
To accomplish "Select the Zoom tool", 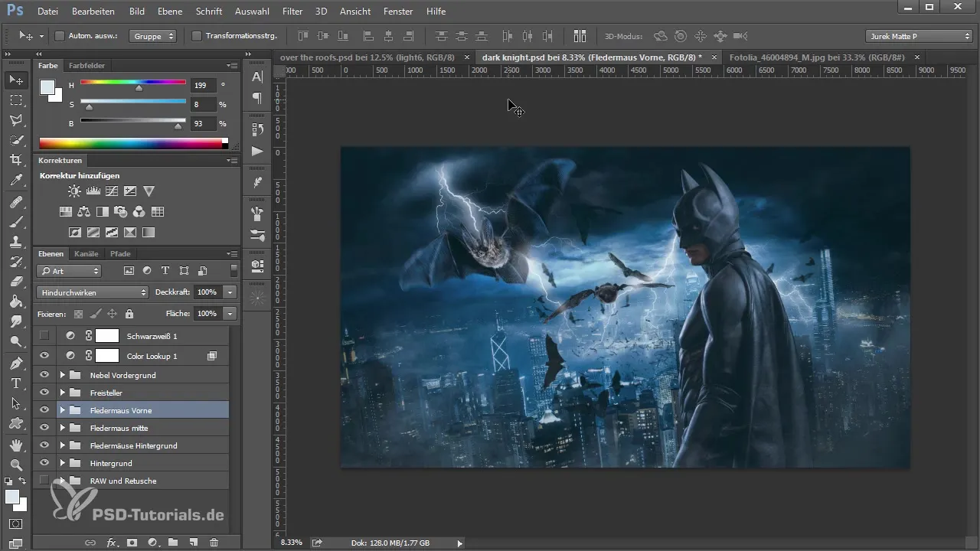I will (x=16, y=465).
